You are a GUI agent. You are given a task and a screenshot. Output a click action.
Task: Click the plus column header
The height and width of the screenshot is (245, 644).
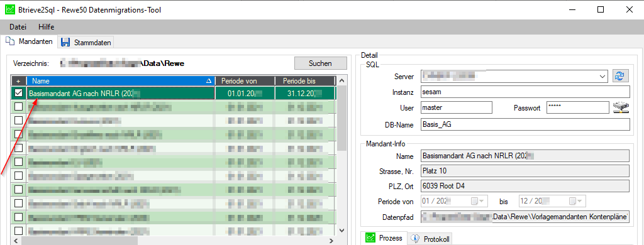point(18,81)
